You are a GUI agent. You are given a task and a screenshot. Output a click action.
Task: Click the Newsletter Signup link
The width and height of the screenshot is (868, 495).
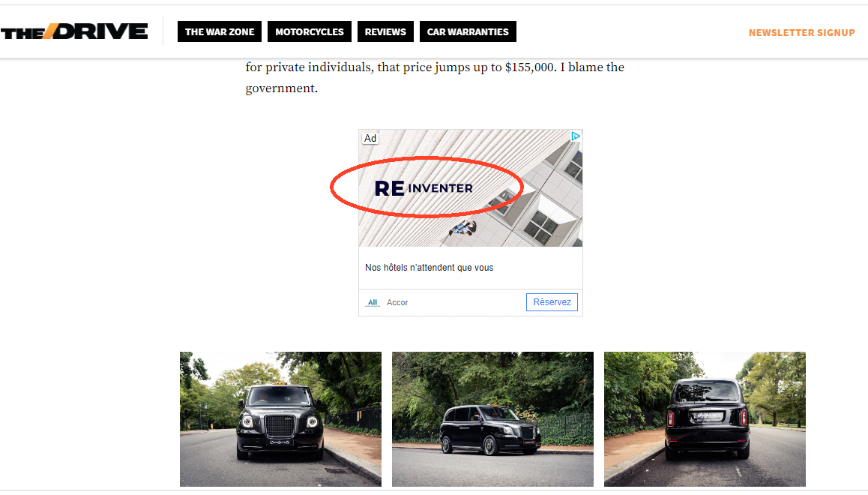(x=801, y=33)
